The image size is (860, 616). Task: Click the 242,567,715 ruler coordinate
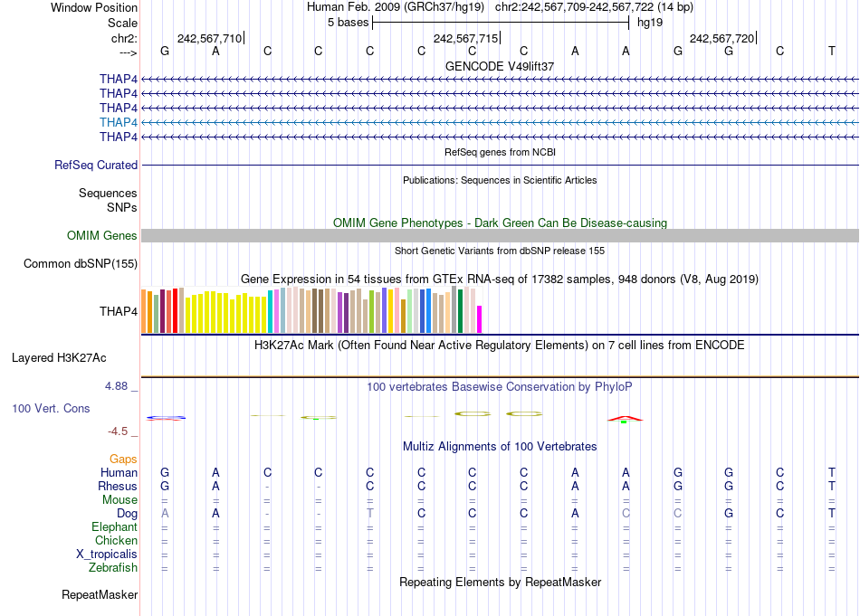465,38
